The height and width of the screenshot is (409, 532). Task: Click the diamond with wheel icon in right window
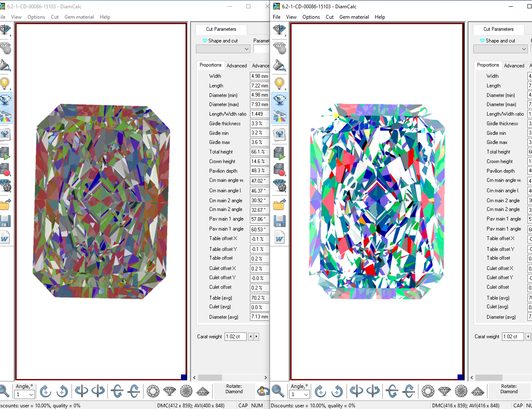[279, 186]
